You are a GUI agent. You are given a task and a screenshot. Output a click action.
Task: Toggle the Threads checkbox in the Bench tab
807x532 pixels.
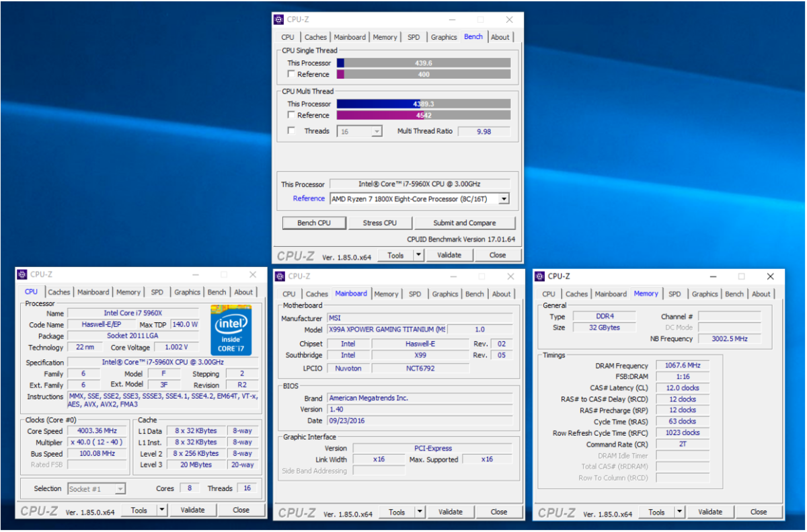[292, 130]
